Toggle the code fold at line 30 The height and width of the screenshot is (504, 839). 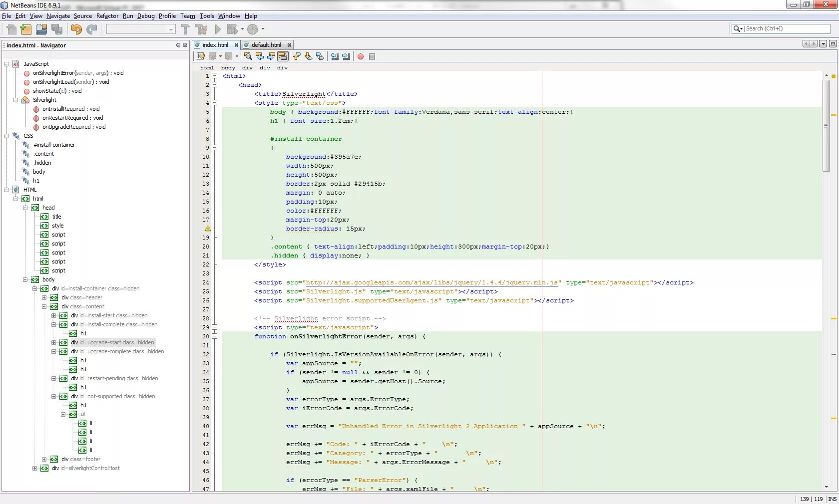[x=215, y=336]
